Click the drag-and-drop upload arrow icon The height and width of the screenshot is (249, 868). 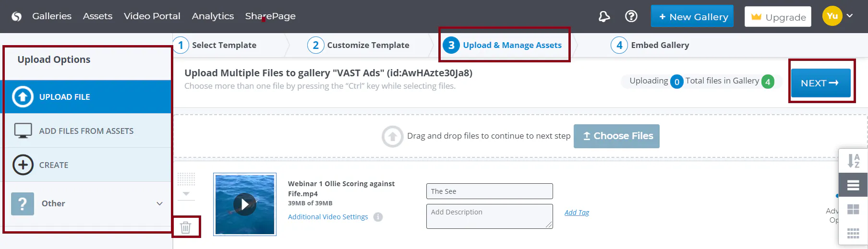click(392, 136)
